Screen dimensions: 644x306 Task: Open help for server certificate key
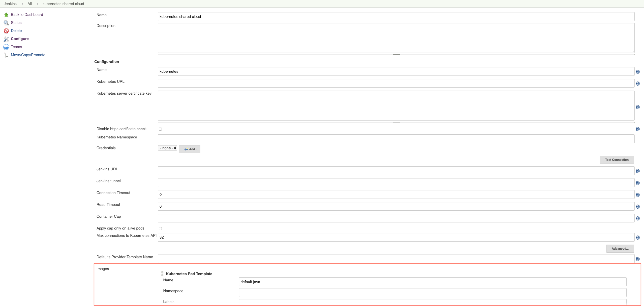click(638, 107)
